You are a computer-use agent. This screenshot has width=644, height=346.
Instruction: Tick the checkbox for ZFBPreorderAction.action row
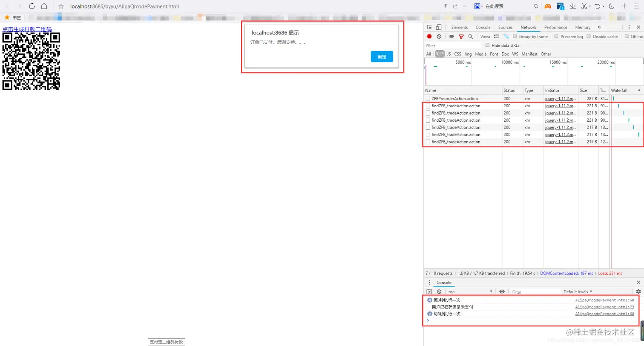pyautogui.click(x=428, y=99)
